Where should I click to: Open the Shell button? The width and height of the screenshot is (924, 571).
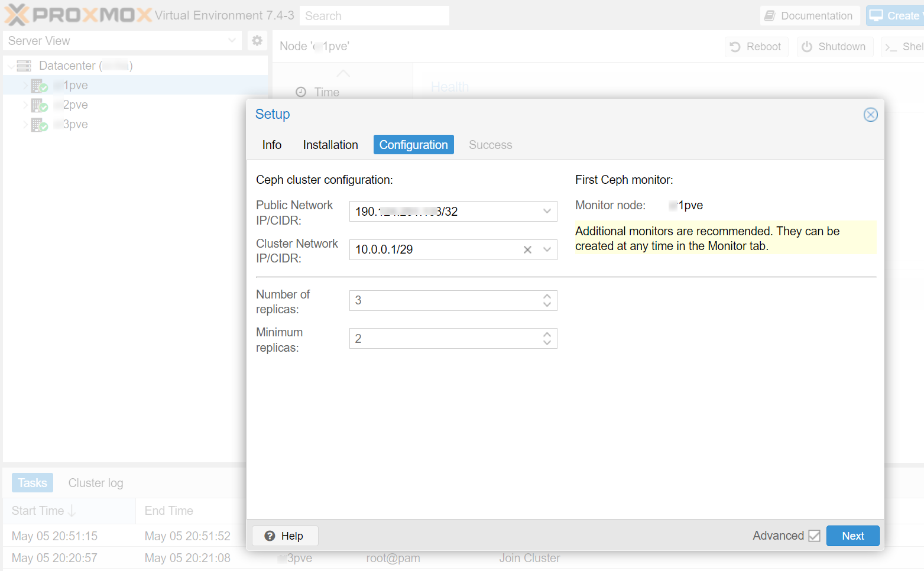click(903, 47)
